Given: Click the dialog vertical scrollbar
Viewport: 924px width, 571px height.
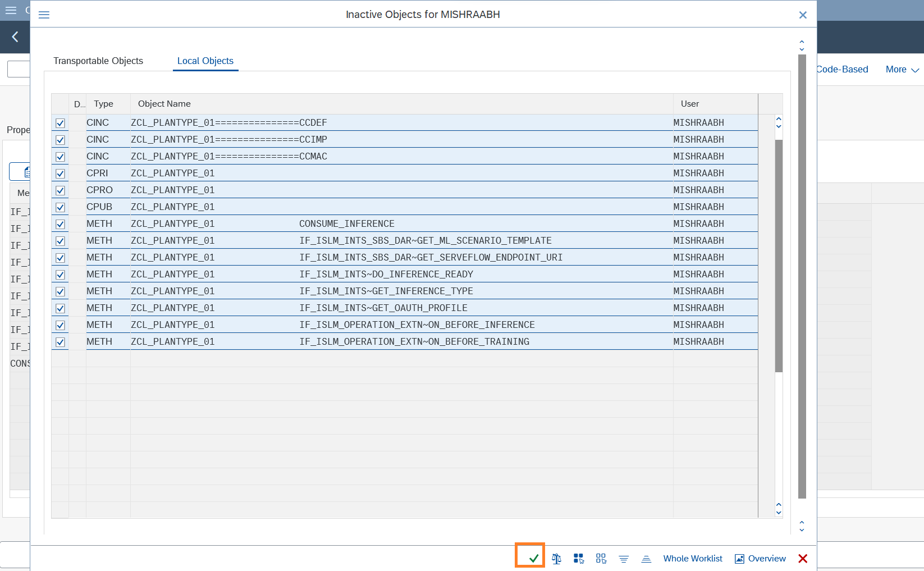Looking at the screenshot, I should click(802, 275).
